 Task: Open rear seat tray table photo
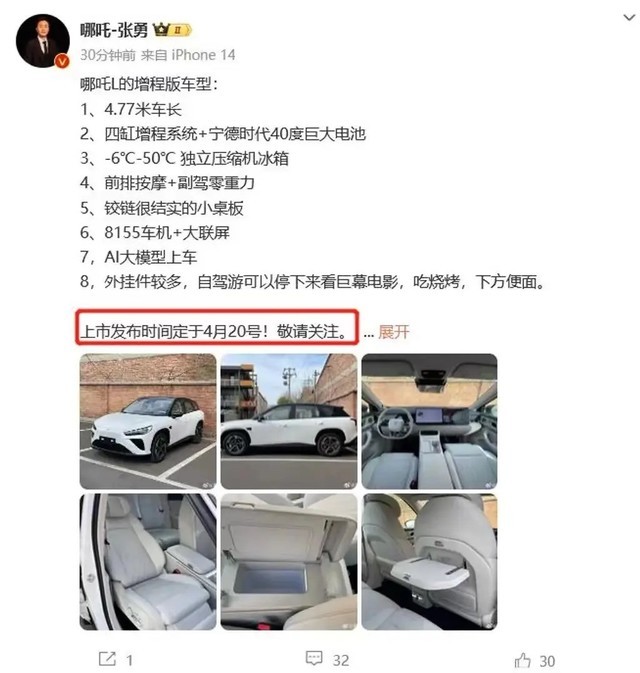pos(429,561)
